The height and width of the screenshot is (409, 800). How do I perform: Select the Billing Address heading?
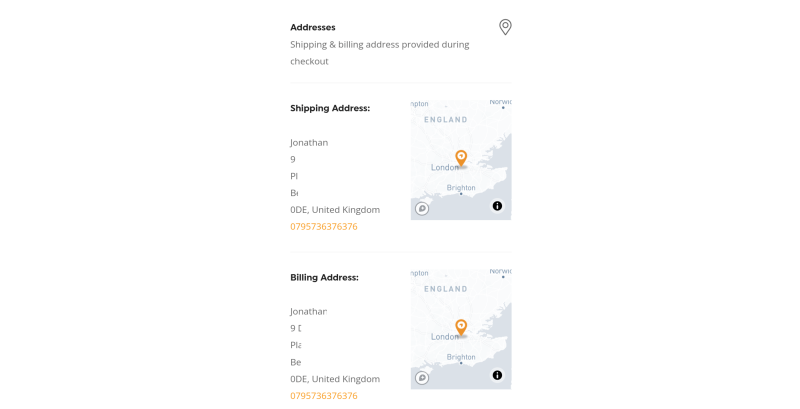tap(324, 277)
